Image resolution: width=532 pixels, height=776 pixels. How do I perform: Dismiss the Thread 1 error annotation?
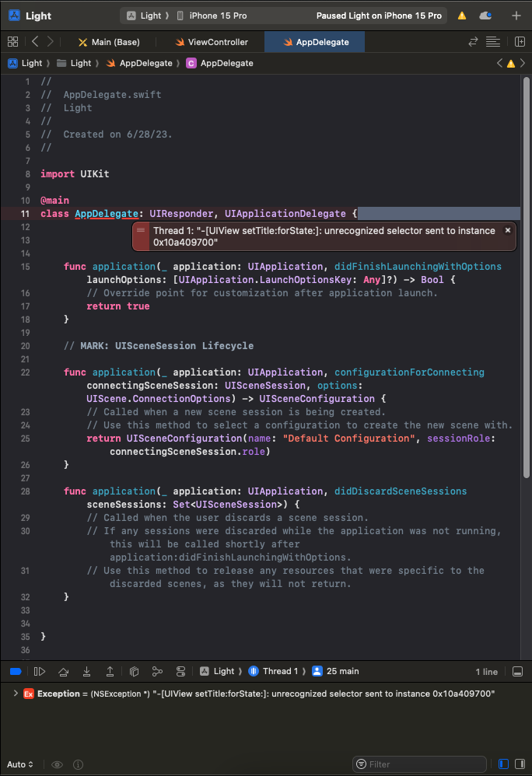pos(508,231)
